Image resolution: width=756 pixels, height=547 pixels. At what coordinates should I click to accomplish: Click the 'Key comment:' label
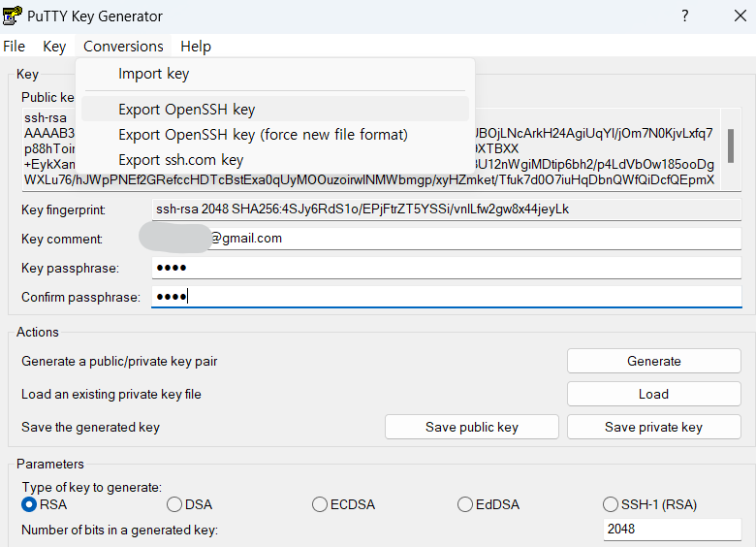(62, 239)
